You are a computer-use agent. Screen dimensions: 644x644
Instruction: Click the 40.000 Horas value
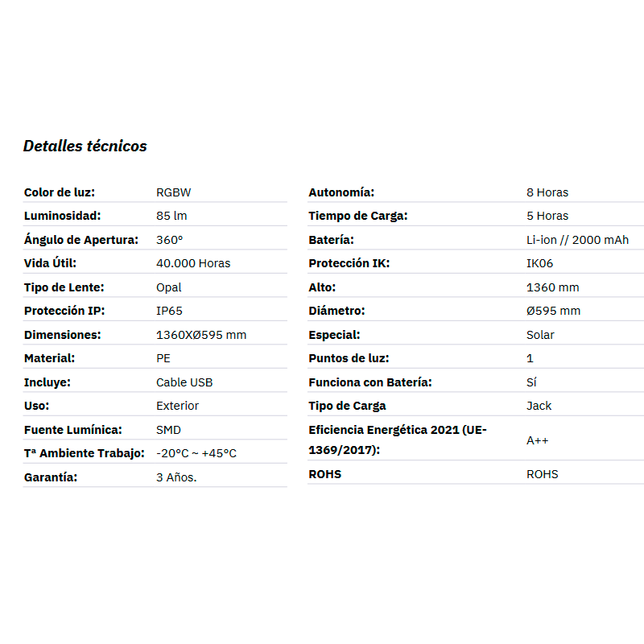click(x=193, y=263)
